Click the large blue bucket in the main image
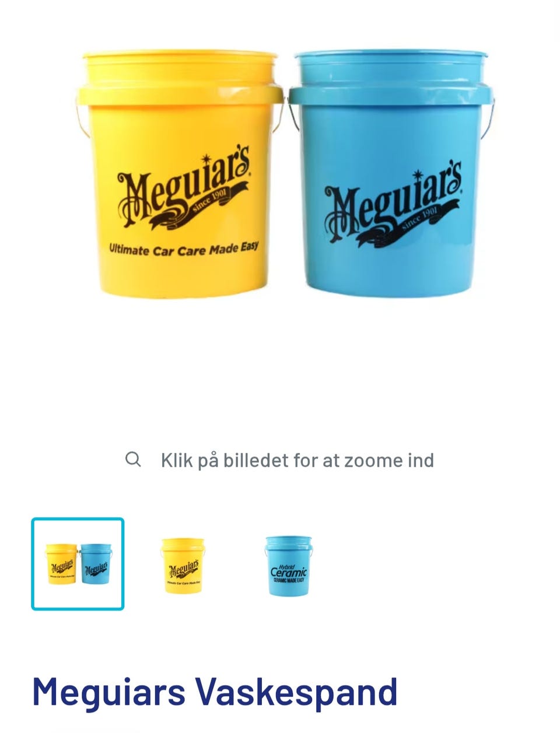The height and width of the screenshot is (733, 560). pyautogui.click(x=391, y=174)
